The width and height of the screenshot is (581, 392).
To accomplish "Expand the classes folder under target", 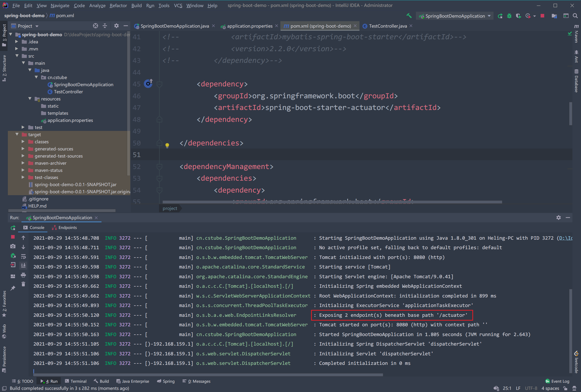I will (x=23, y=141).
